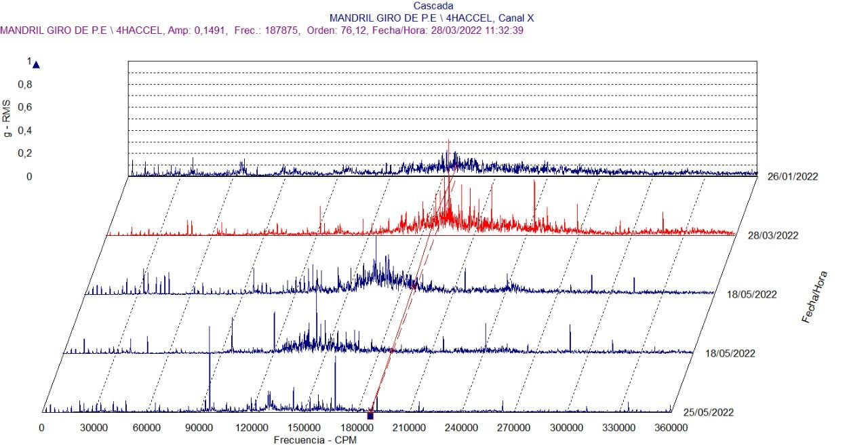Screen dimensions: 868x446
Task: Select the 25/05/2022 spectrum date label
Action: pos(708,412)
